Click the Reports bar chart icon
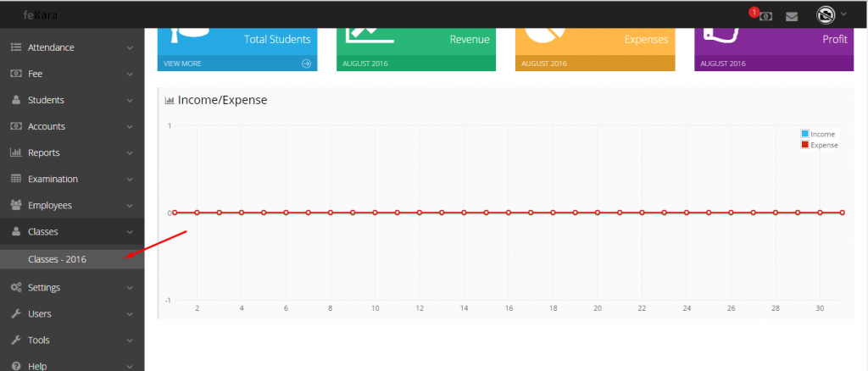The height and width of the screenshot is (371, 868). (16, 152)
